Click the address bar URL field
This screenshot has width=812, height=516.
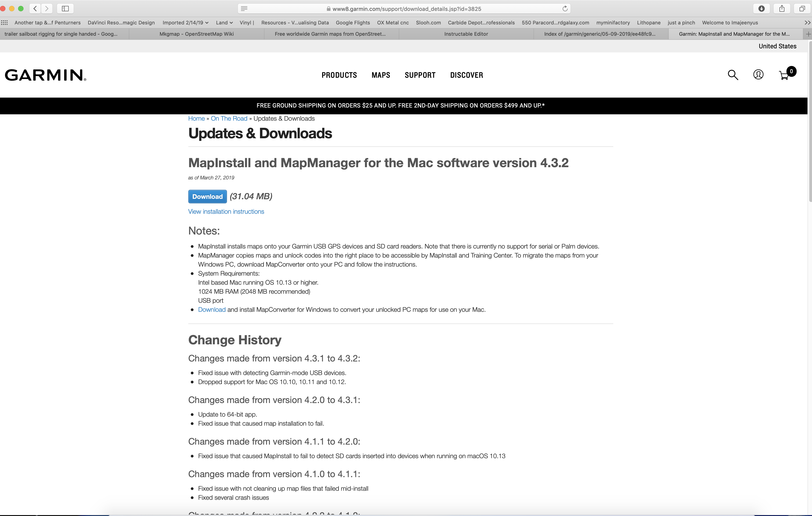(404, 9)
